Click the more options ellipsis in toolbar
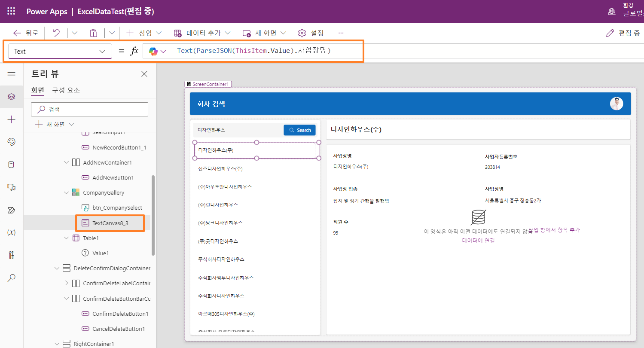The image size is (644, 348). (341, 33)
